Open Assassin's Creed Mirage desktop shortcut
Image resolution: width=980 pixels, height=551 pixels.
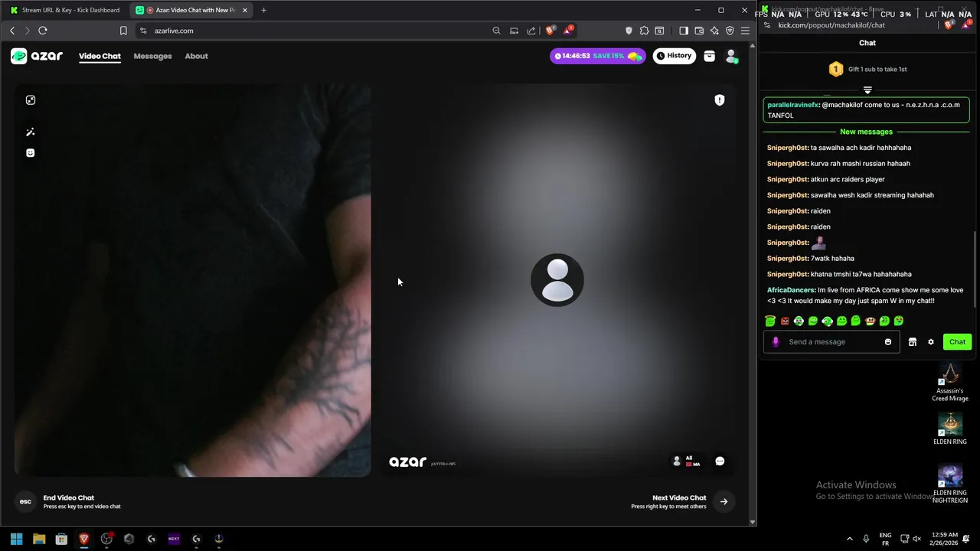pos(950,381)
